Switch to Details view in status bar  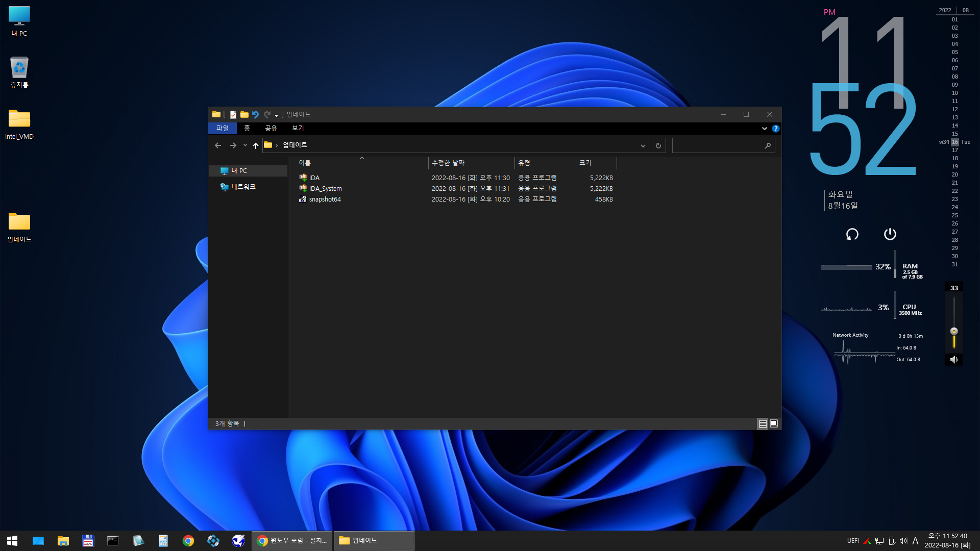(x=763, y=424)
